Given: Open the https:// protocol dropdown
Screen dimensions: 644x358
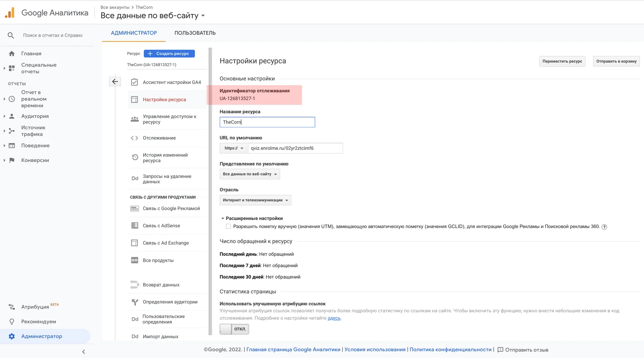Looking at the screenshot, I should click(x=234, y=148).
